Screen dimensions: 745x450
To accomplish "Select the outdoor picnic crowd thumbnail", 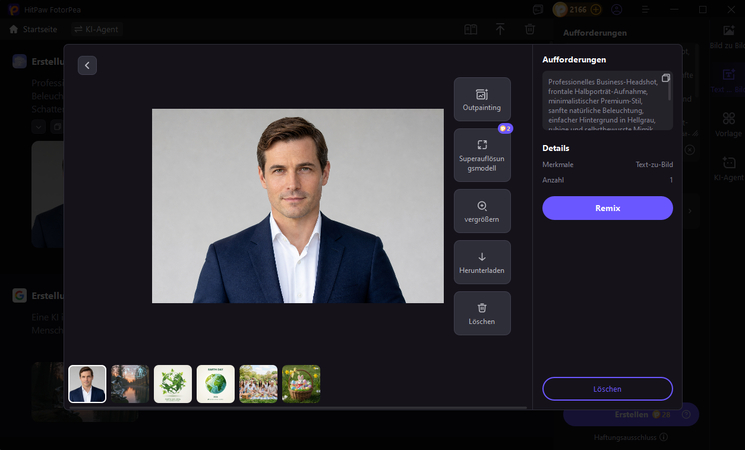I will click(x=258, y=384).
